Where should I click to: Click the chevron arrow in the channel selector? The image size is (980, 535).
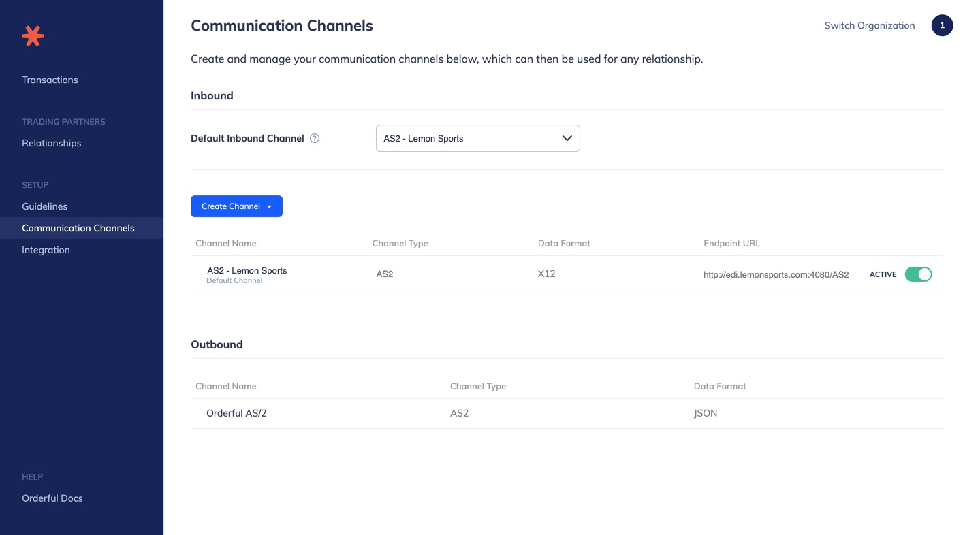coord(567,138)
